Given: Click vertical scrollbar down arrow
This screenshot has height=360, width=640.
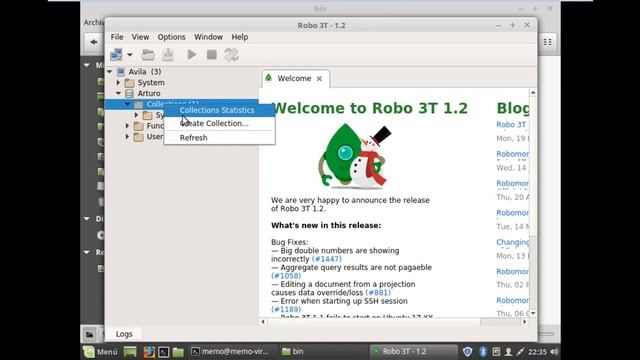Looking at the screenshot, I should 533,313.
